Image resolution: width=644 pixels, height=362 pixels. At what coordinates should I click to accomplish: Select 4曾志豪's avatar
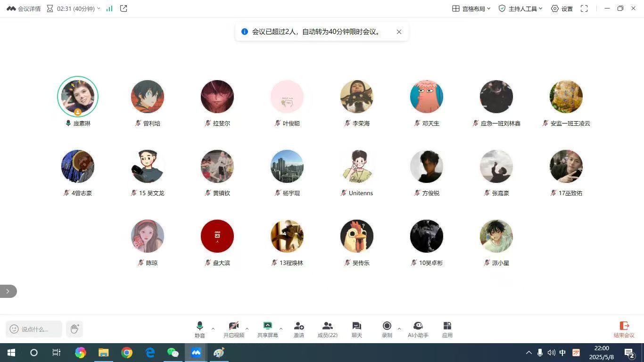78,166
